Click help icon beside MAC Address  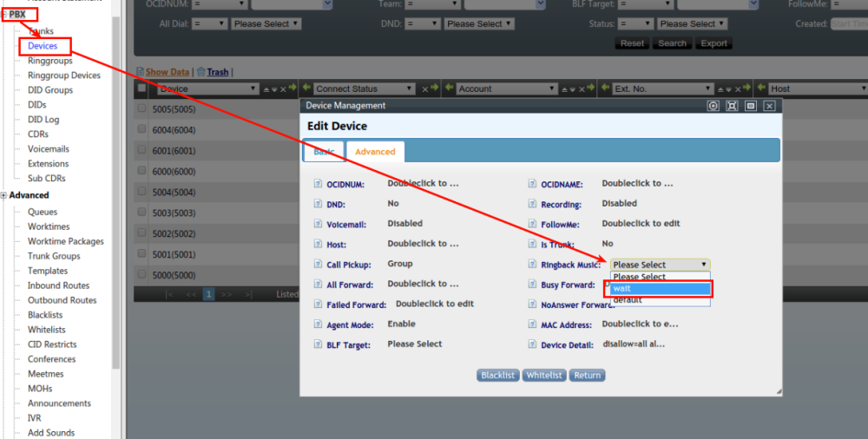click(x=532, y=324)
